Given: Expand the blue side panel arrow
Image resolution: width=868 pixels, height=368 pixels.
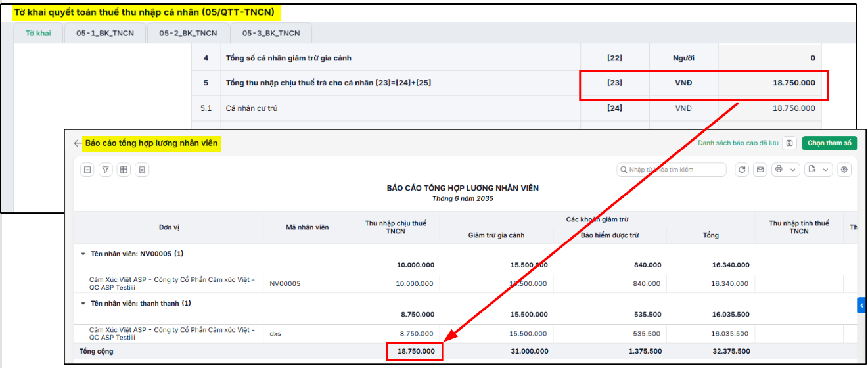Looking at the screenshot, I should pyautogui.click(x=861, y=305).
